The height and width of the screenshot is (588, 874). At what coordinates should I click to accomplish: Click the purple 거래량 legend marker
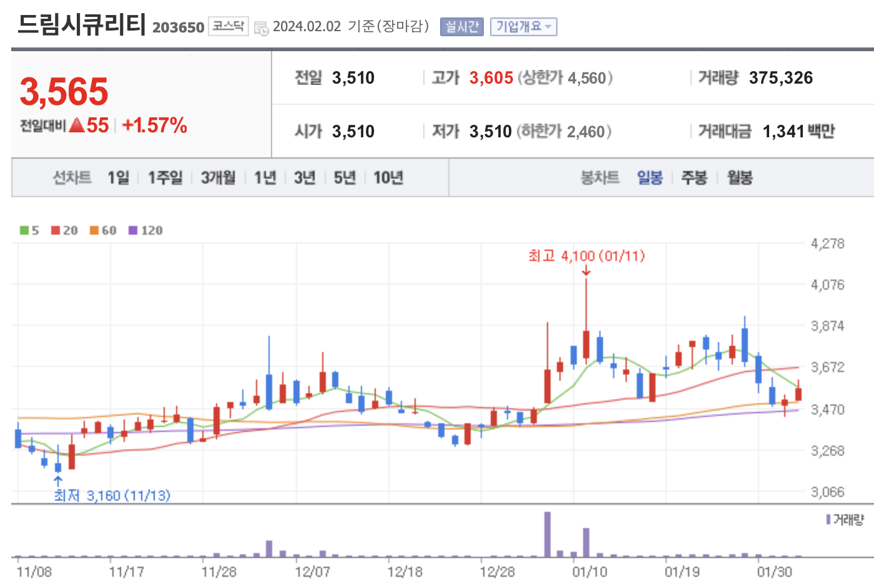coord(828,519)
